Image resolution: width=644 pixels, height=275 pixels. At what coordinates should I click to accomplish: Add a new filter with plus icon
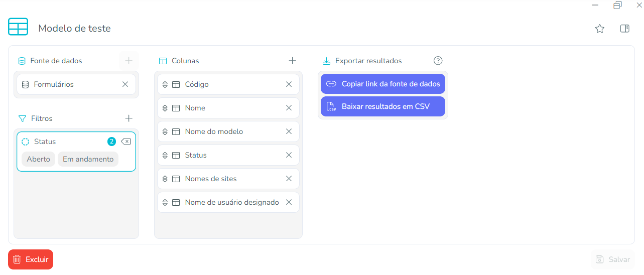click(128, 118)
